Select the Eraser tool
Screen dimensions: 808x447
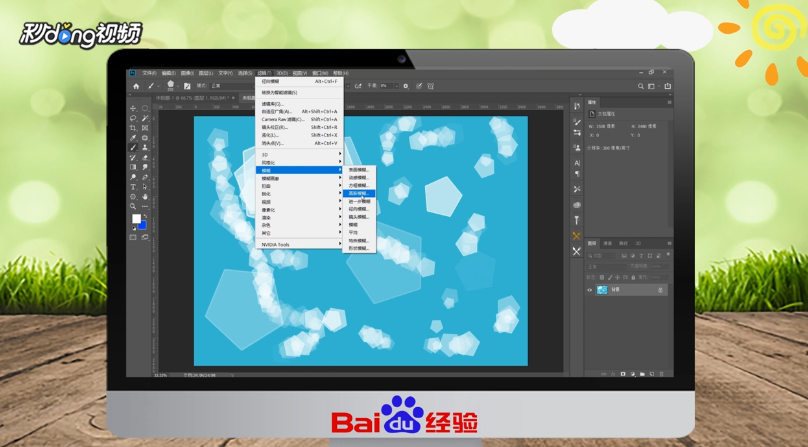pyautogui.click(x=145, y=157)
